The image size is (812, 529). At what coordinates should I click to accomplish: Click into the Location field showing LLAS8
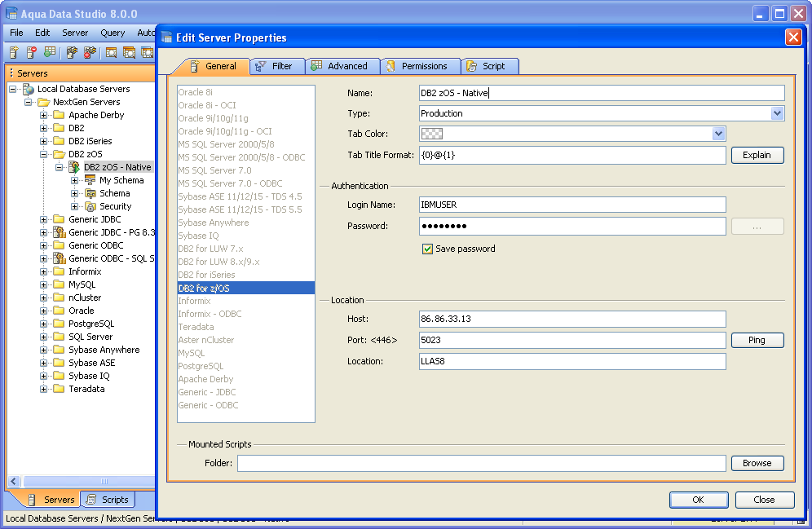point(572,361)
